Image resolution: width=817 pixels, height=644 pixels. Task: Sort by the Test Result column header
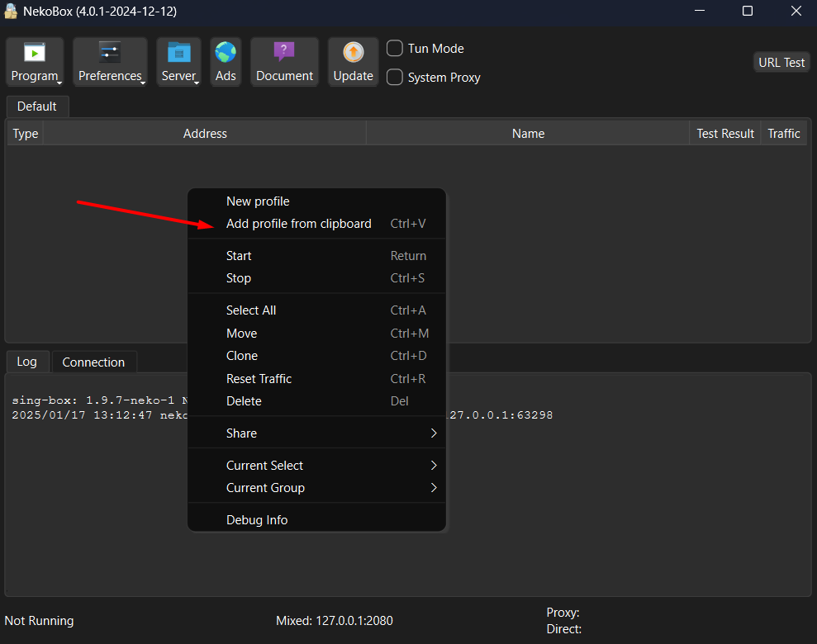click(x=724, y=134)
